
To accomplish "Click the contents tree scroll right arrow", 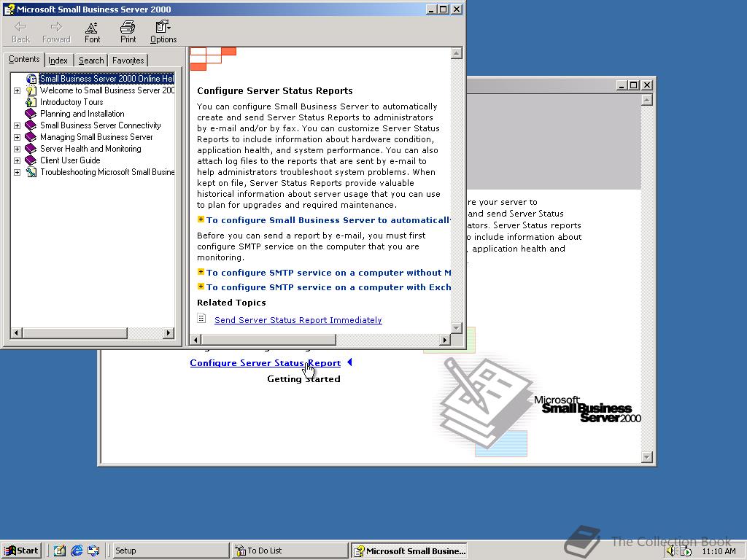I will (169, 332).
